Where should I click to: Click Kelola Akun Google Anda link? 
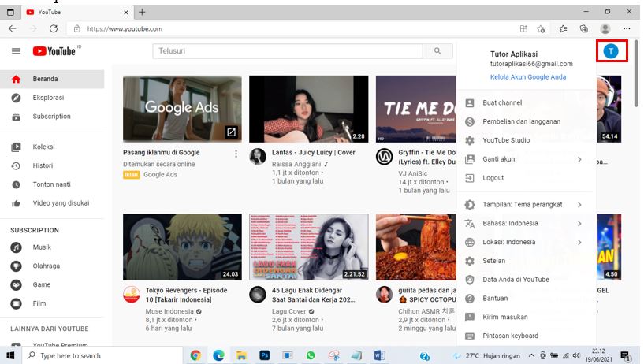[x=528, y=77]
